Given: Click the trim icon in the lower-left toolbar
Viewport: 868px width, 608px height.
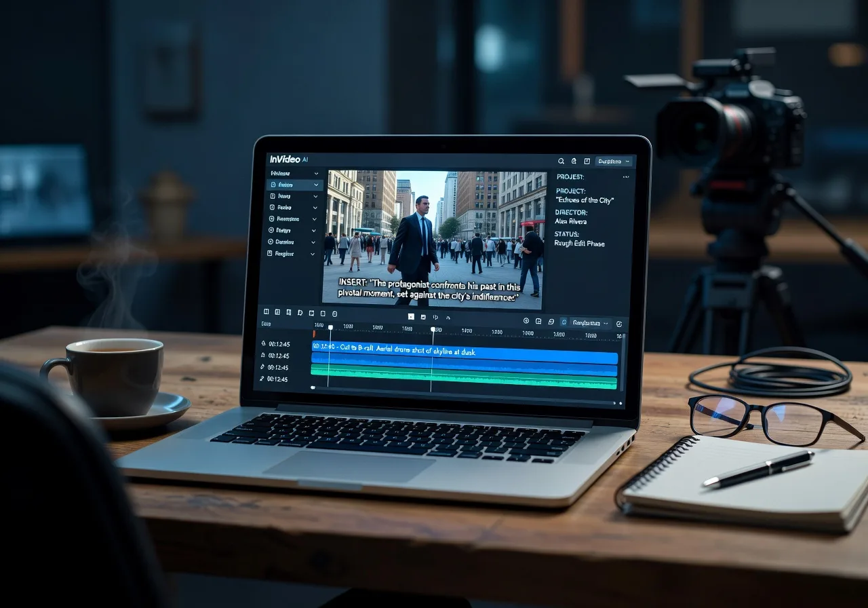Looking at the screenshot, I should click(277, 314).
